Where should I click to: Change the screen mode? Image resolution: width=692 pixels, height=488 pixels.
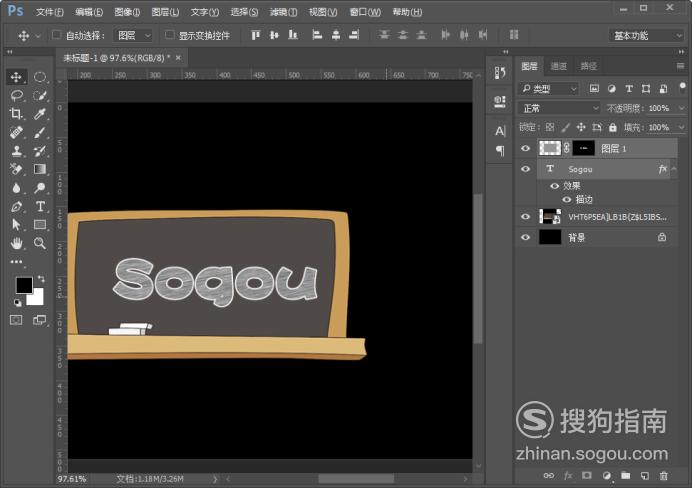[x=40, y=320]
